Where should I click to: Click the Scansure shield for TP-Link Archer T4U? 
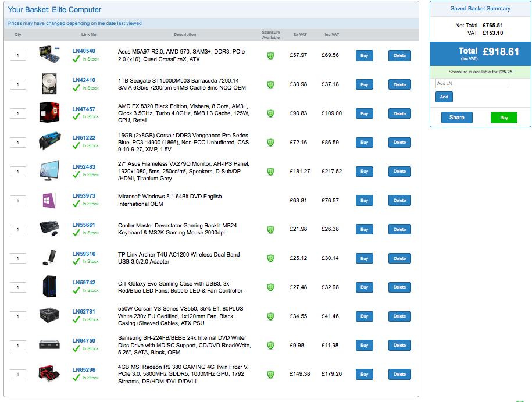point(270,258)
